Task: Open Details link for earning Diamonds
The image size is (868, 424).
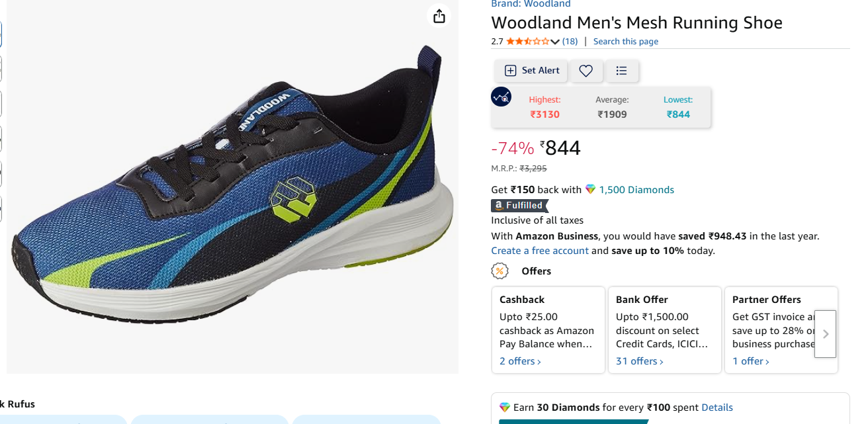Action: tap(716, 407)
